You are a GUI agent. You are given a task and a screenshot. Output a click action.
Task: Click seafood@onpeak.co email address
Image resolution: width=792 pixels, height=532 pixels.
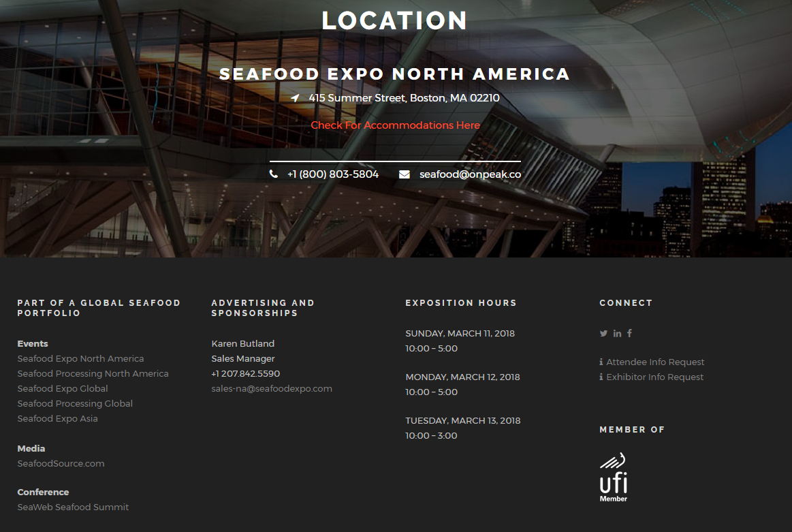point(471,174)
